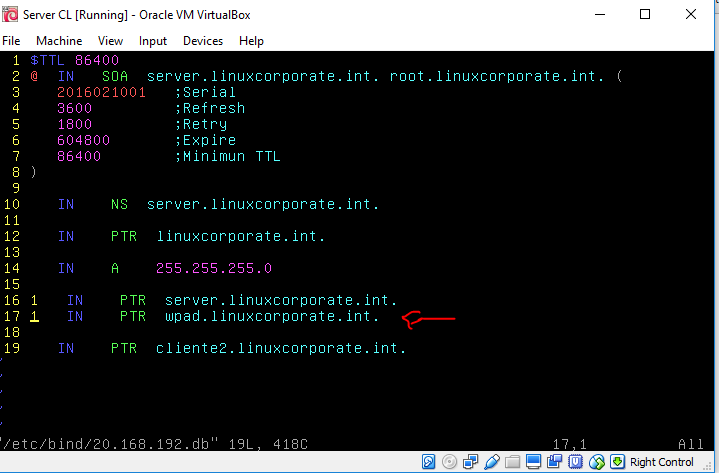Click the SOA record type text
Viewport: 719px width, 473px height.
115,77
